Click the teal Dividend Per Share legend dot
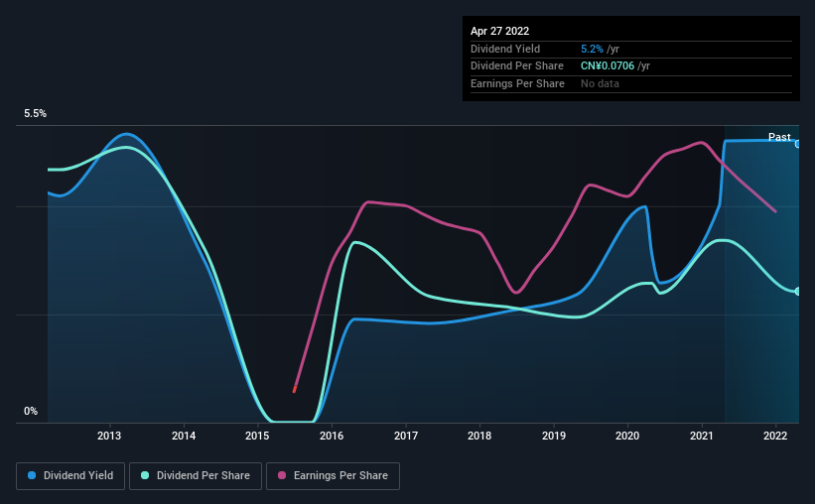The image size is (815, 504). tap(145, 475)
